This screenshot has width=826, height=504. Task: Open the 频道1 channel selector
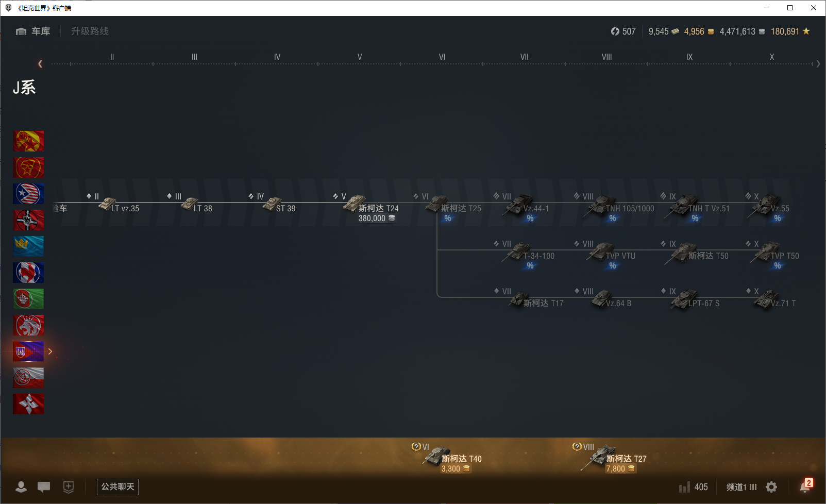pos(741,487)
